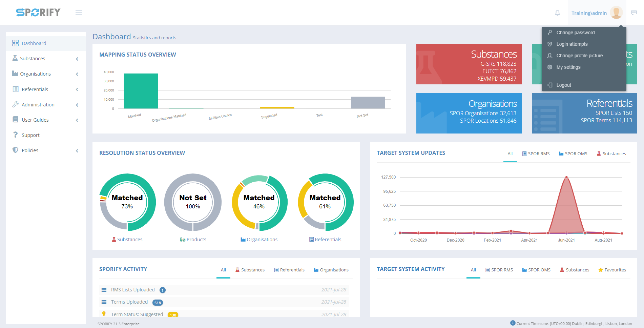Choose Logout in the user dropdown
Screen dimensions: 644x328
click(x=563, y=85)
